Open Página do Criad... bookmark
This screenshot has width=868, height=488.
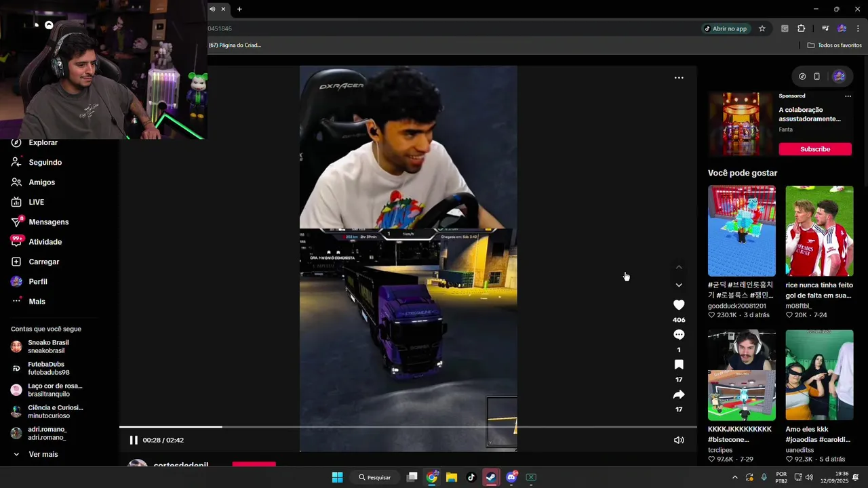235,45
